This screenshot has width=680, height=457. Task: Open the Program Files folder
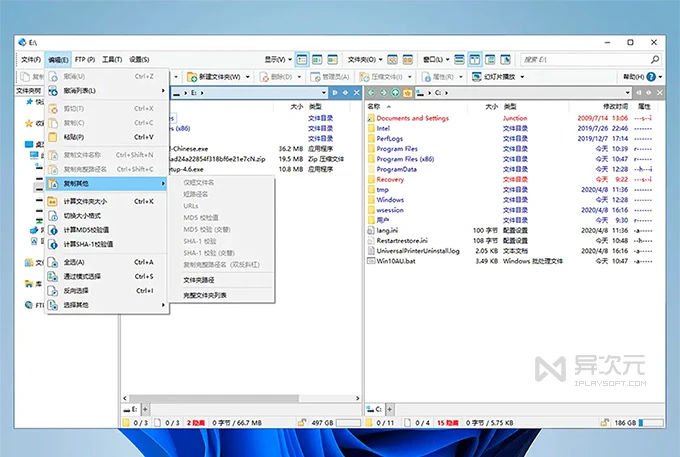pos(397,148)
